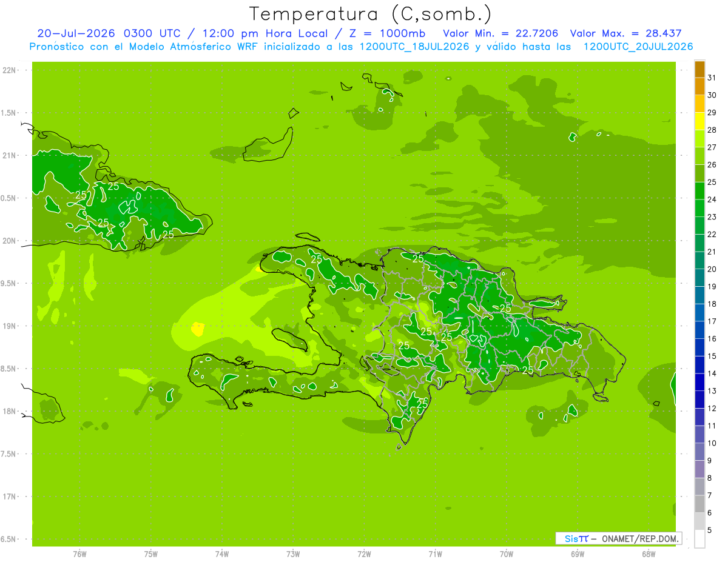Image resolution: width=728 pixels, height=562 pixels.
Task: Click the colorbar value "20"
Action: [x=712, y=269]
